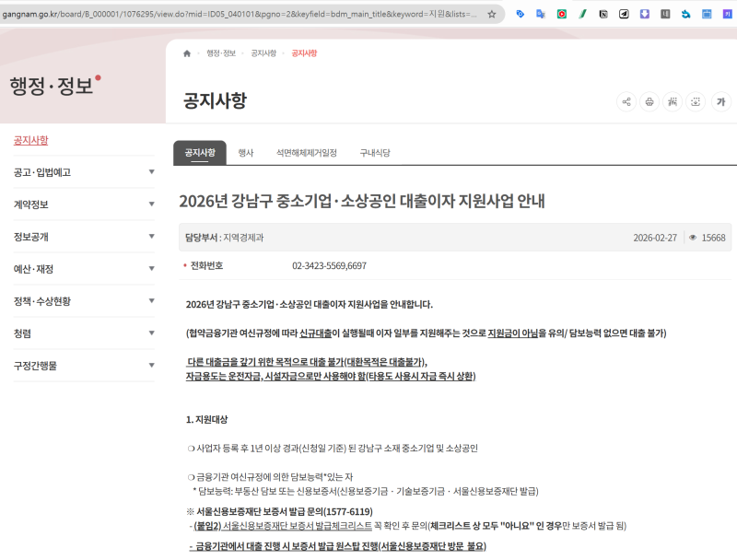Click the underlined 신규대출 text
This screenshot has width=737, height=560.
[x=315, y=333]
